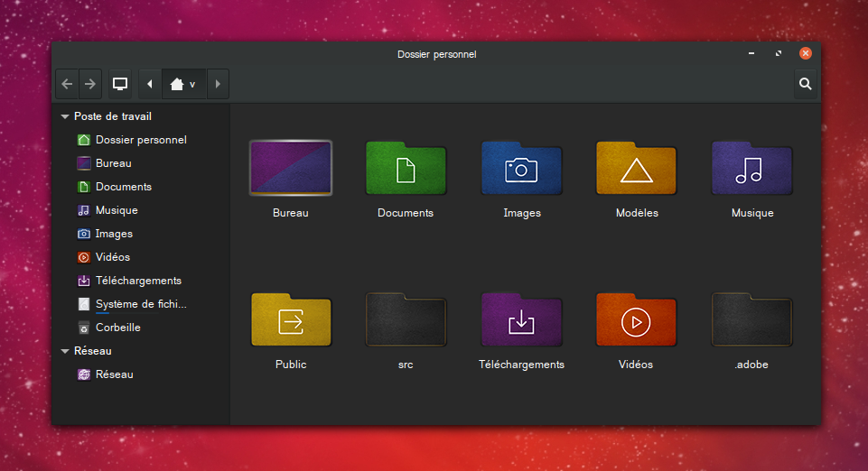
Task: Open the search magnifier button
Action: 806,84
